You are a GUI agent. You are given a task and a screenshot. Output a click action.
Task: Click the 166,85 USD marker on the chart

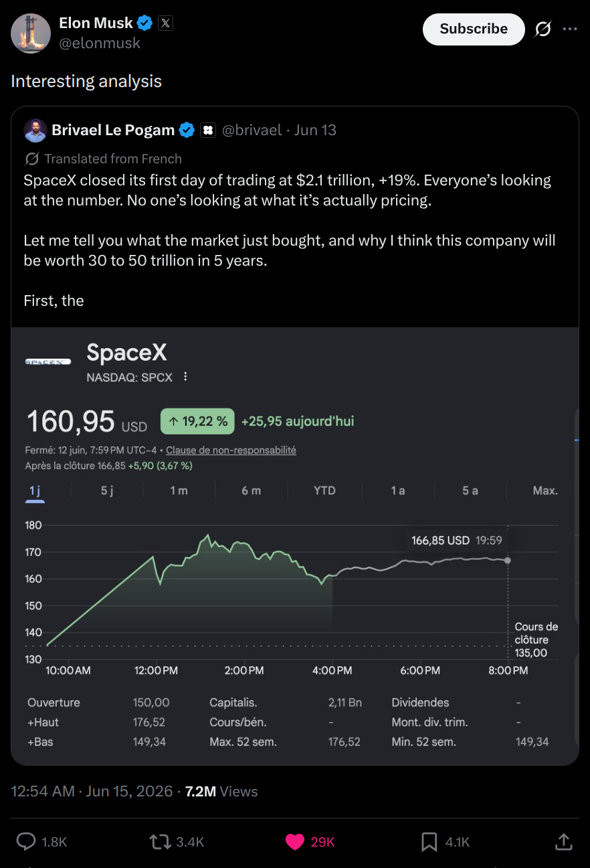[x=457, y=540]
